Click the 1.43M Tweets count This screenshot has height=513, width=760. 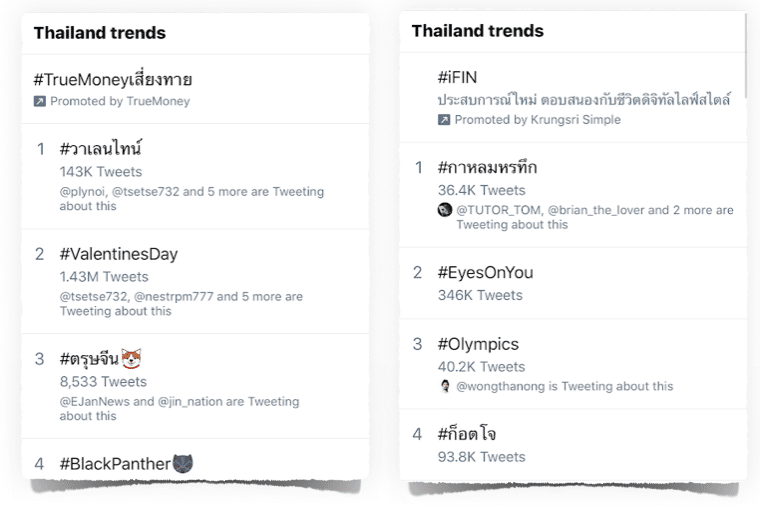tap(104, 277)
